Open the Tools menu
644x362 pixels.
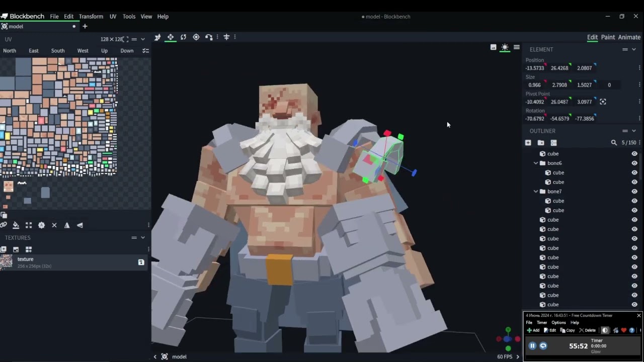[129, 17]
